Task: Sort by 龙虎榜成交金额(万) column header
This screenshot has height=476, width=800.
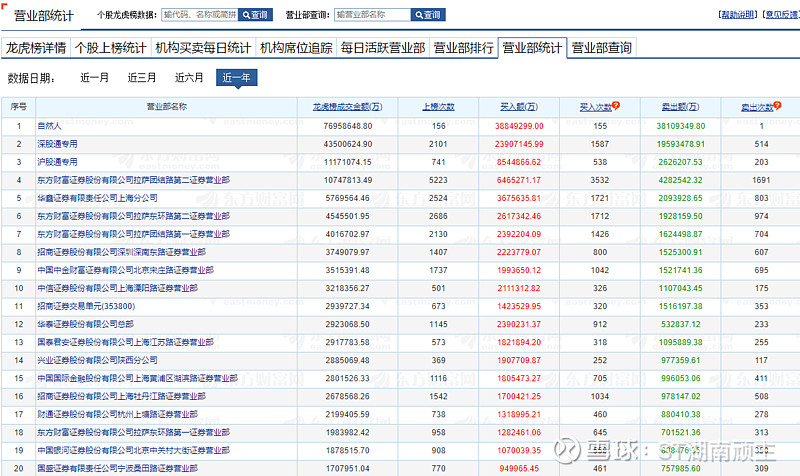Action: coord(347,107)
